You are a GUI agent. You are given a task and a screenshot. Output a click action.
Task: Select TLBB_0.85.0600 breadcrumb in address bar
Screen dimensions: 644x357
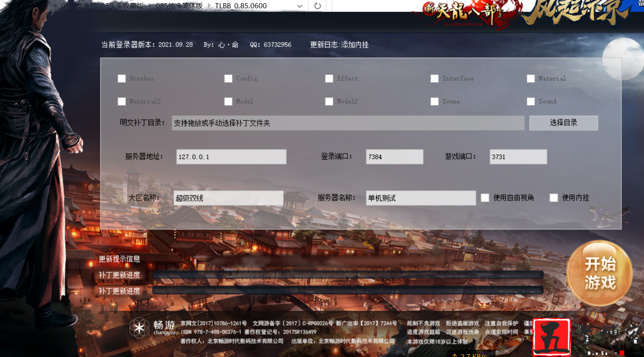pyautogui.click(x=241, y=6)
